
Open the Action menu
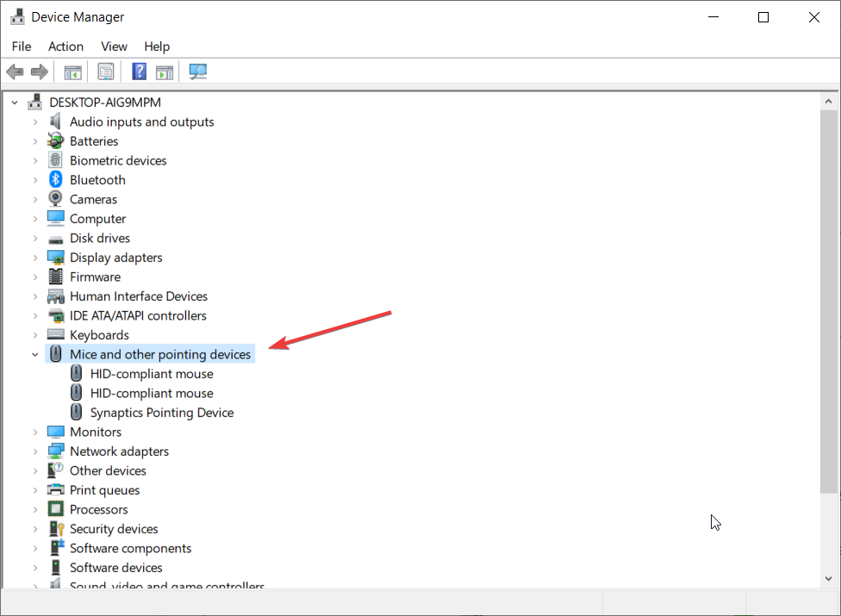[x=66, y=47]
